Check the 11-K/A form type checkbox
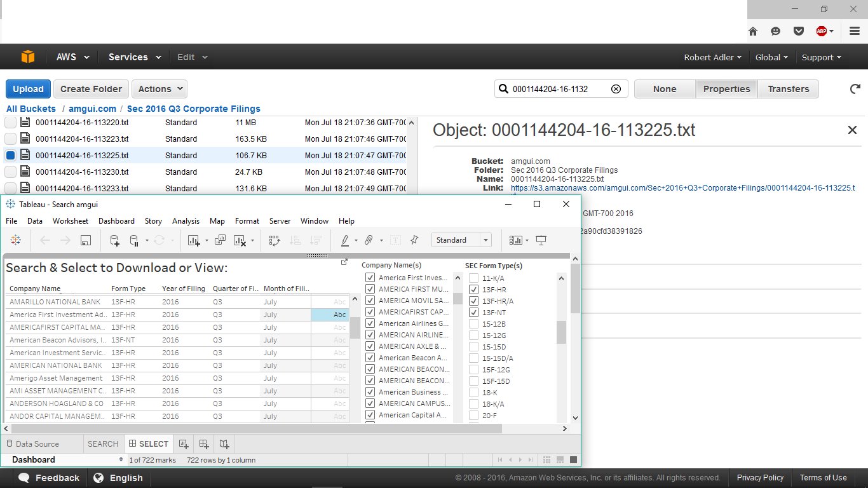Viewport: 868px width, 488px height. (x=473, y=278)
